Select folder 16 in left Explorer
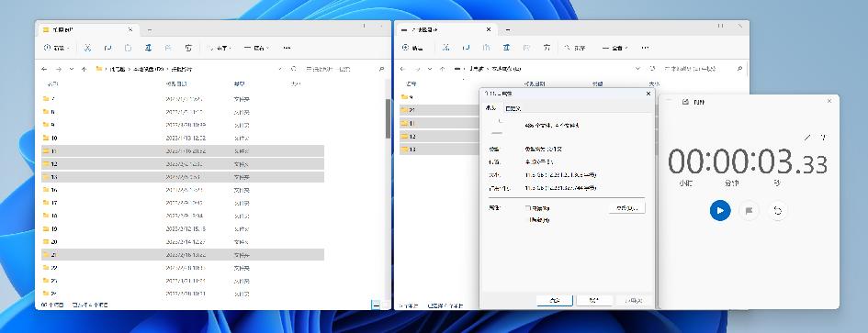Viewport: 868px width, 333px height. point(183,190)
